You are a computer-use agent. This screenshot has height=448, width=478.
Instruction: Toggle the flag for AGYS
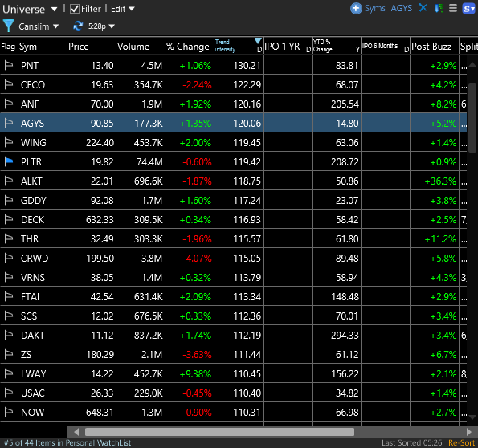9,123
